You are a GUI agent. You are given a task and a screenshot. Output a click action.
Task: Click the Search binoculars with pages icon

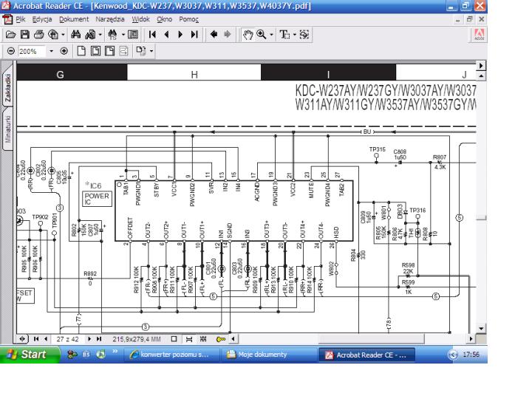(x=90, y=34)
